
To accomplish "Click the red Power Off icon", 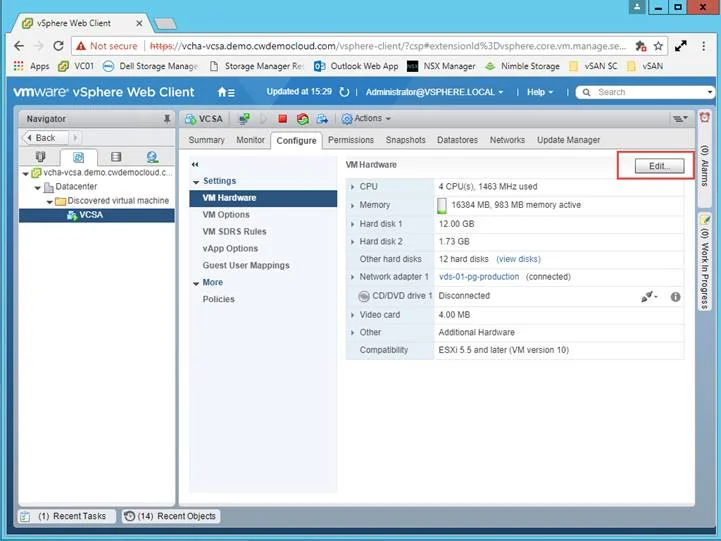I will (283, 119).
